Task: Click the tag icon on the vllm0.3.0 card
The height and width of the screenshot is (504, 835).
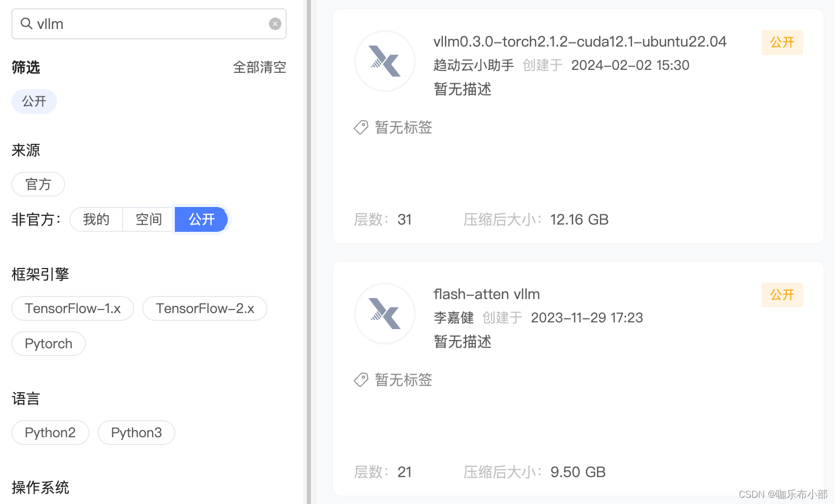Action: pos(361,127)
